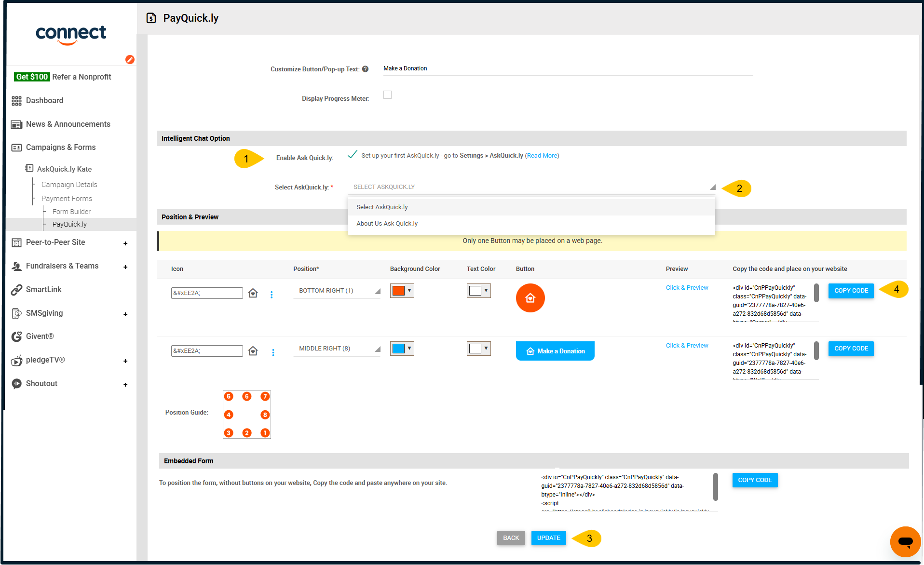Open the Read More link
This screenshot has height=565, width=924.
[x=542, y=155]
